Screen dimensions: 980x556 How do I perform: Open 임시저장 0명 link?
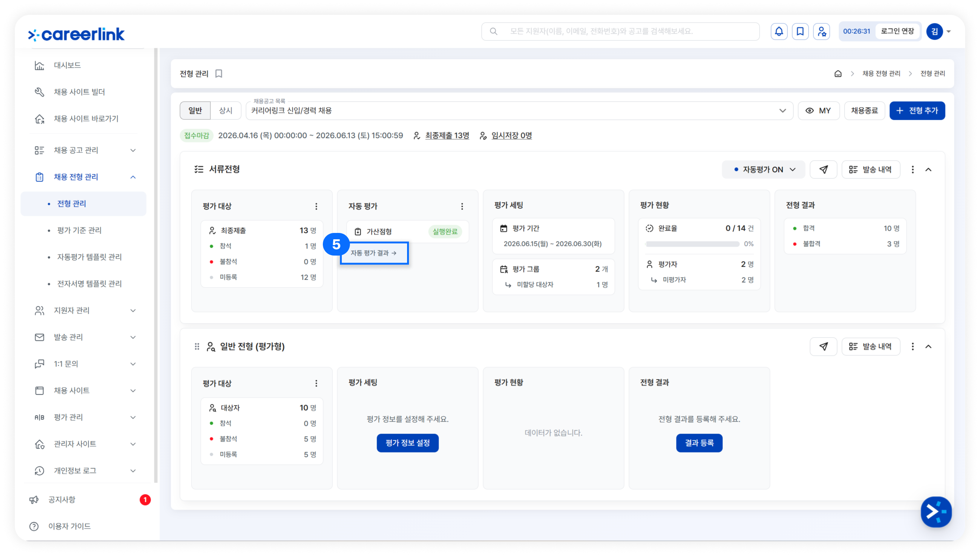pyautogui.click(x=511, y=135)
